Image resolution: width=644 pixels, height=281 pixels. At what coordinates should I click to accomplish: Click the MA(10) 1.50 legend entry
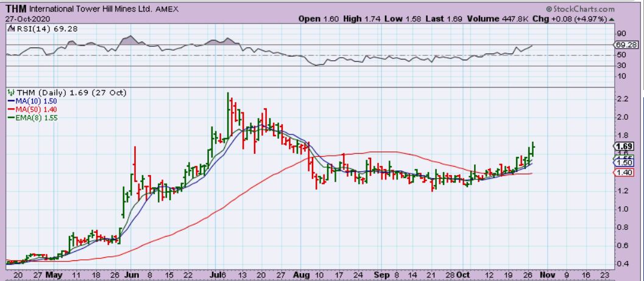(35, 101)
